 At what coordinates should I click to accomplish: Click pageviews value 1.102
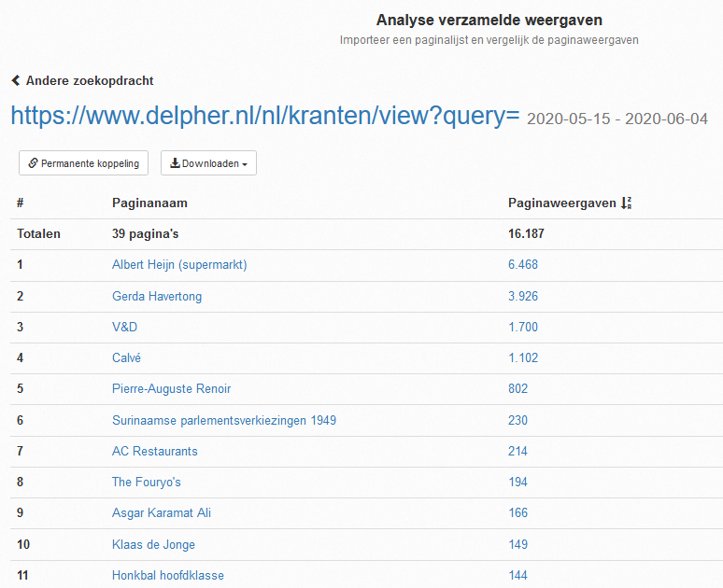[523, 358]
